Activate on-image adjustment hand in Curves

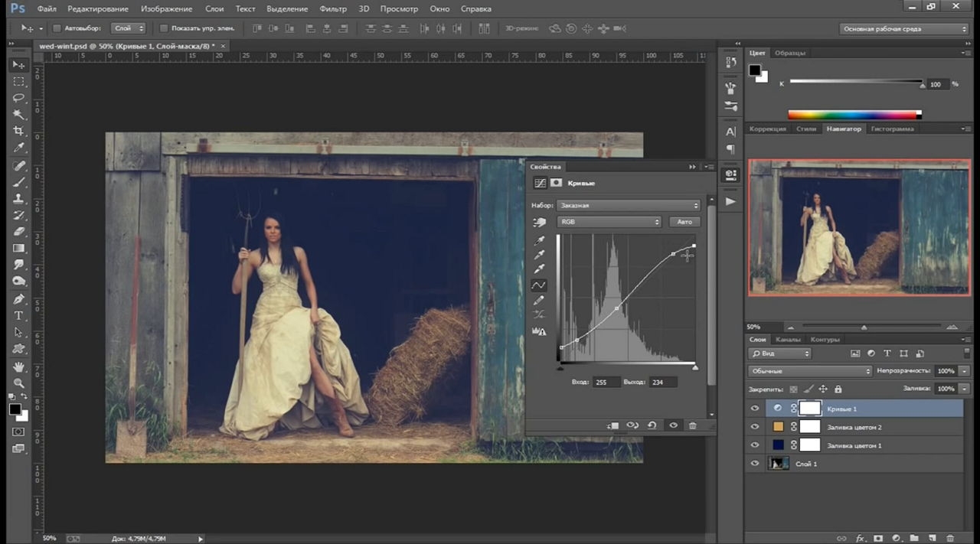click(540, 222)
